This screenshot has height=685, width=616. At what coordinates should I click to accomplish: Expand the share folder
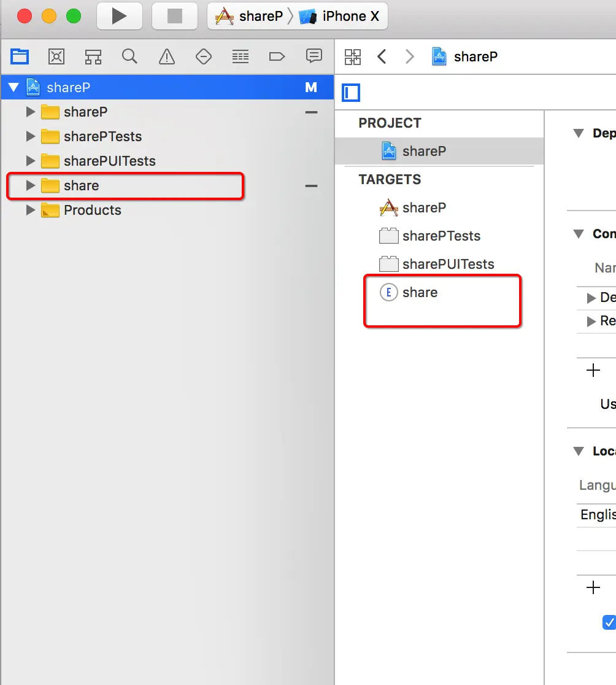30,185
